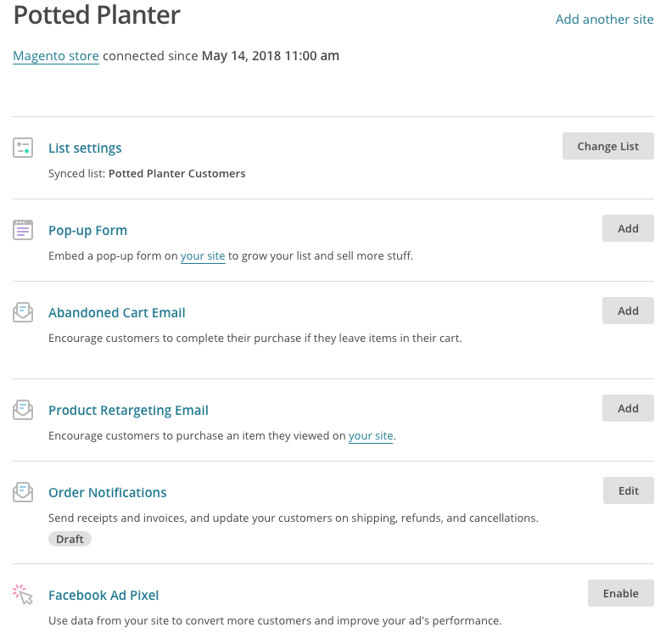Click the Product Retargeting Email envelope icon
The width and height of the screenshot is (666, 644).
23,410
